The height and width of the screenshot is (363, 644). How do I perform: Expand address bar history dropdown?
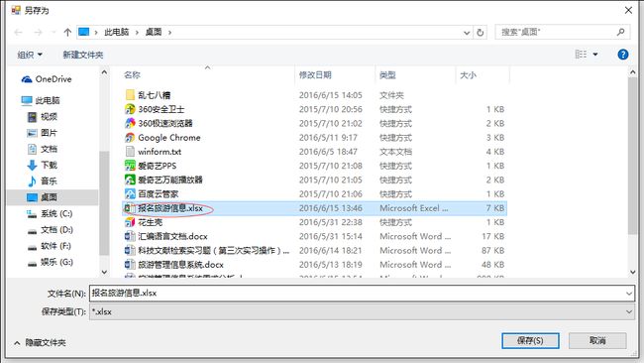point(467,33)
